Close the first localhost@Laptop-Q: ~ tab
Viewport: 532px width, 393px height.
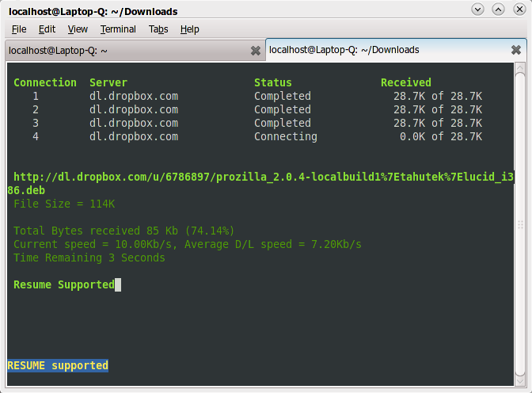pos(256,50)
